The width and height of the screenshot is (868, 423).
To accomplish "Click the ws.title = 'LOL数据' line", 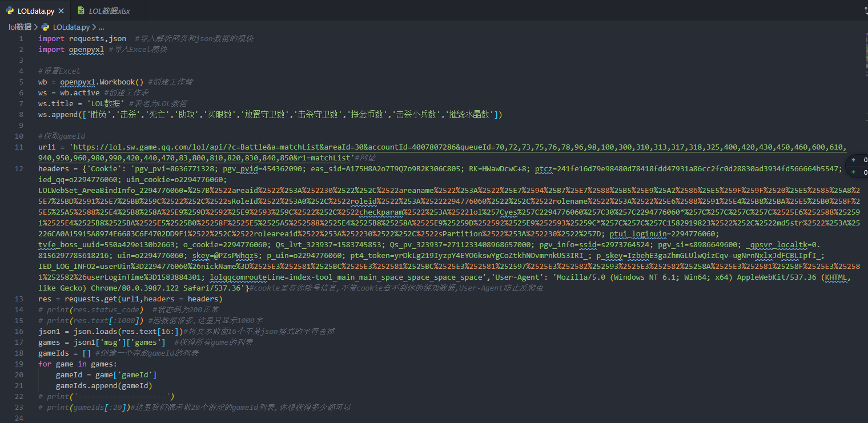I will point(81,104).
